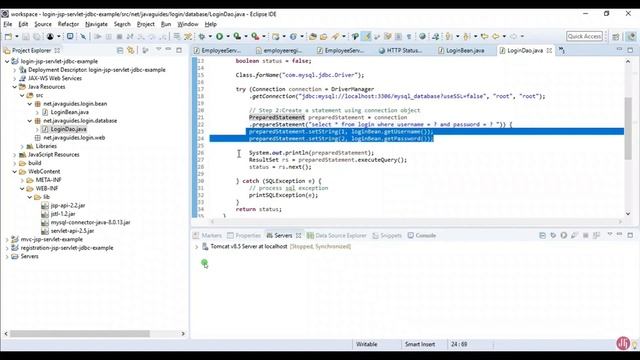This screenshot has width=640, height=360.
Task: Click the Project Explorer View Menu triangle
Action: coord(158,49)
